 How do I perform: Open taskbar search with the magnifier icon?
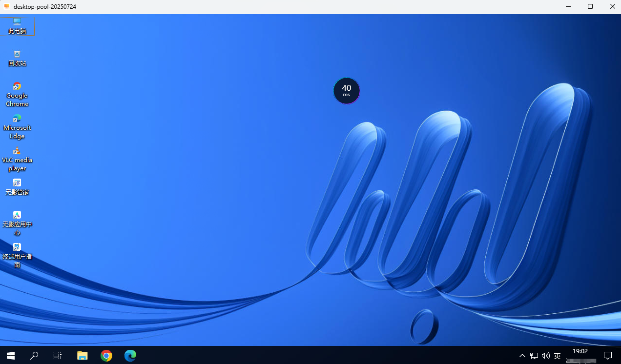click(x=34, y=356)
